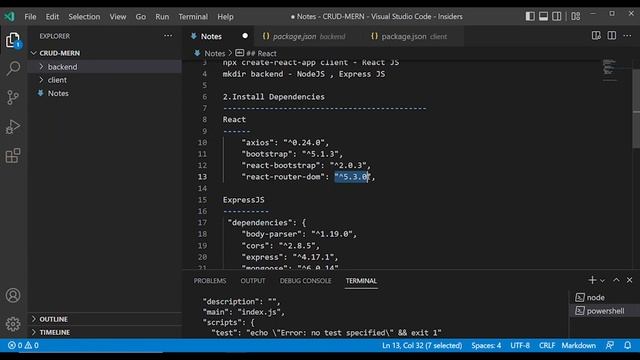This screenshot has width=640, height=360.
Task: Open notifications bell in status bar
Action: pyautogui.click(x=627, y=345)
